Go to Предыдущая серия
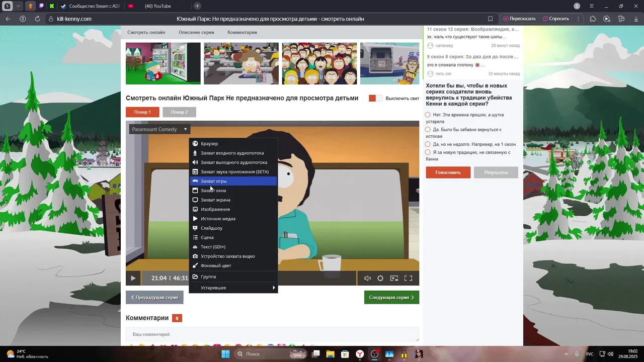Image resolution: width=644 pixels, height=362 pixels. coord(154,297)
